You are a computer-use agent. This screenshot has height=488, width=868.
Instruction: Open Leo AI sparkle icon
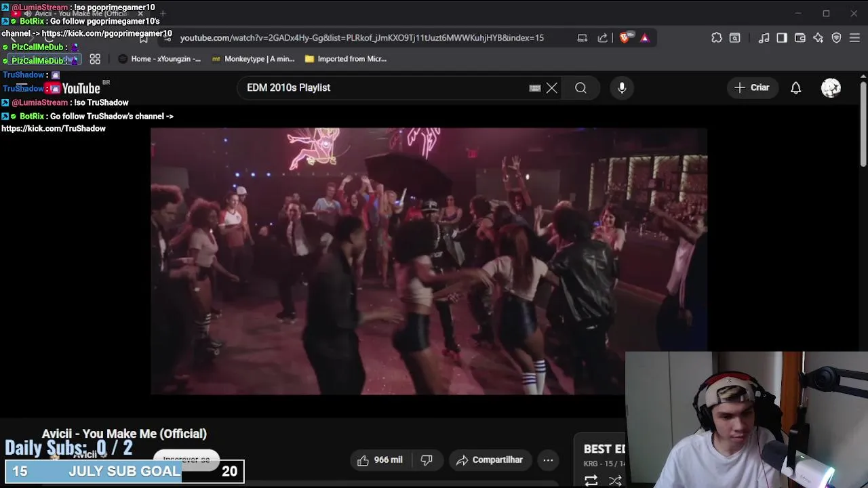click(x=818, y=38)
